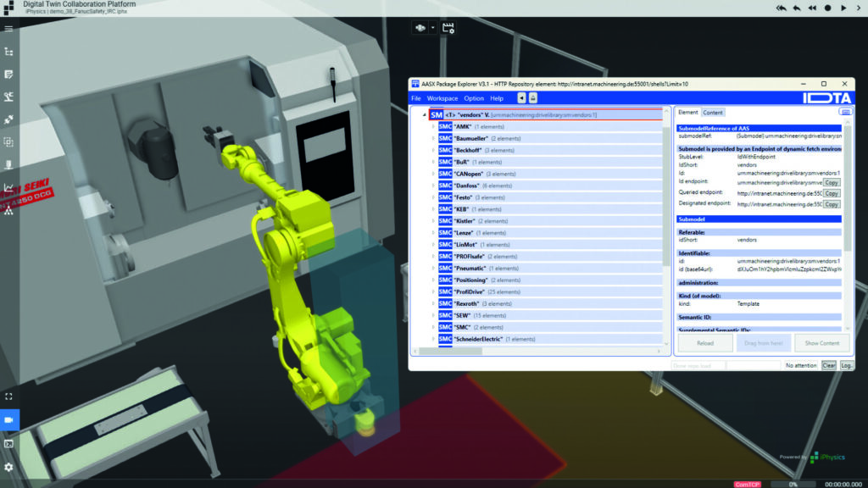Start simulation with the play button

pos(843,8)
